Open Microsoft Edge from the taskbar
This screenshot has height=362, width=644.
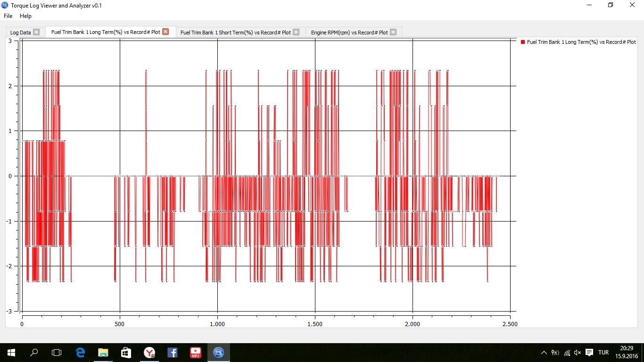80,353
